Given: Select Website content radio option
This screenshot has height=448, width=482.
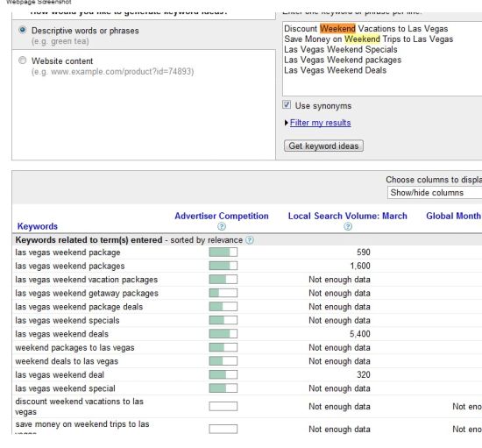Looking at the screenshot, I should click(x=22, y=60).
